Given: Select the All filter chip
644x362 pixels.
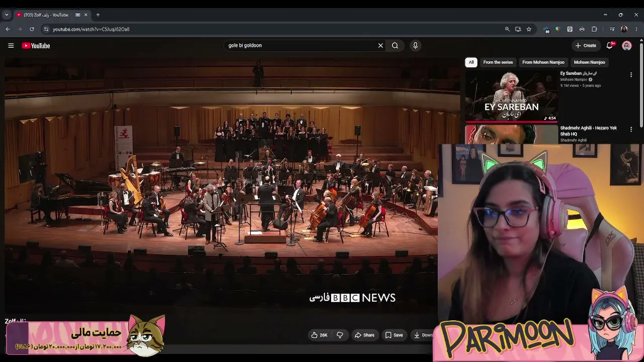Looking at the screenshot, I should [471, 62].
